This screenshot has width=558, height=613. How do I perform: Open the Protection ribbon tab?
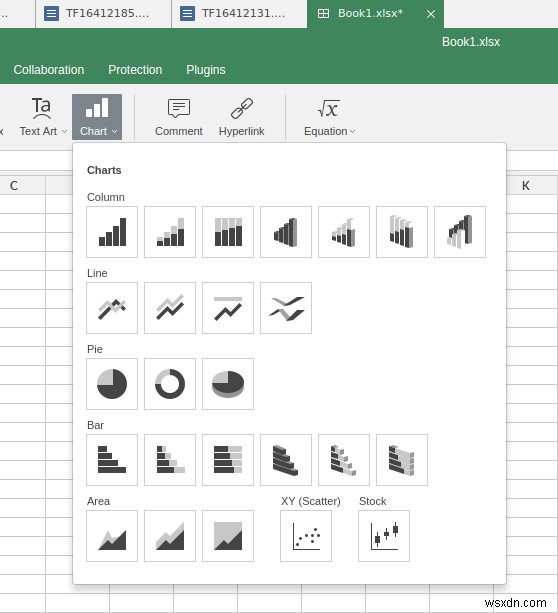(135, 70)
